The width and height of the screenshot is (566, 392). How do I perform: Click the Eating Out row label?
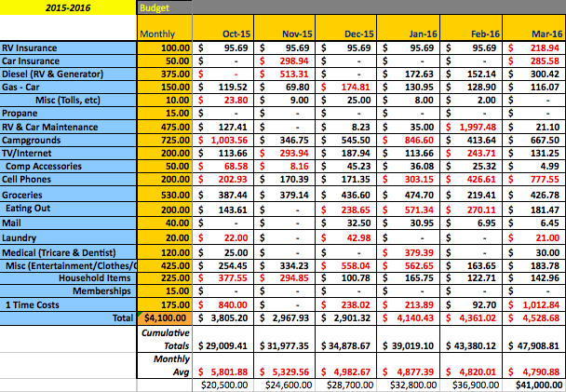point(68,209)
